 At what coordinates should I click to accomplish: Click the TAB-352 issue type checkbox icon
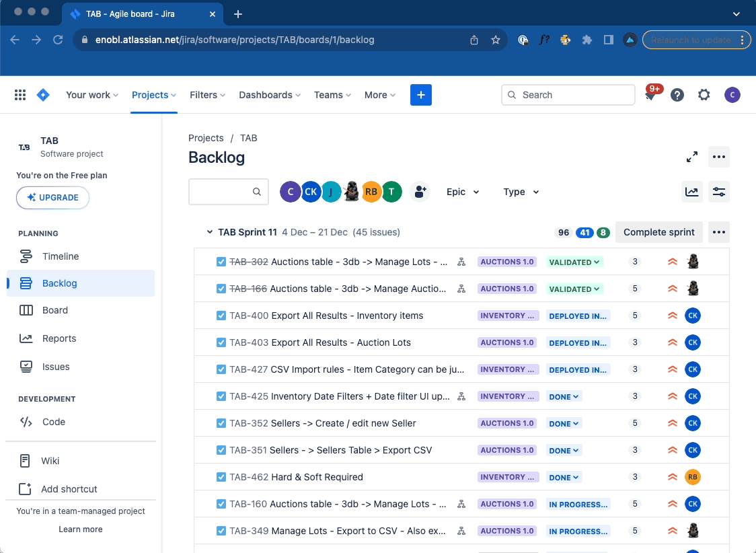221,423
